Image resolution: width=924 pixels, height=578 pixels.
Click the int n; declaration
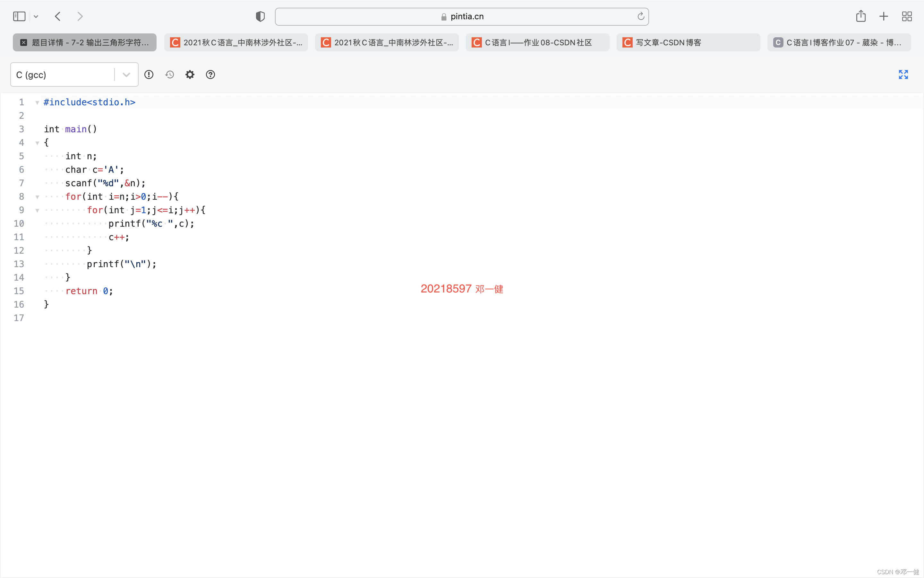click(x=81, y=156)
